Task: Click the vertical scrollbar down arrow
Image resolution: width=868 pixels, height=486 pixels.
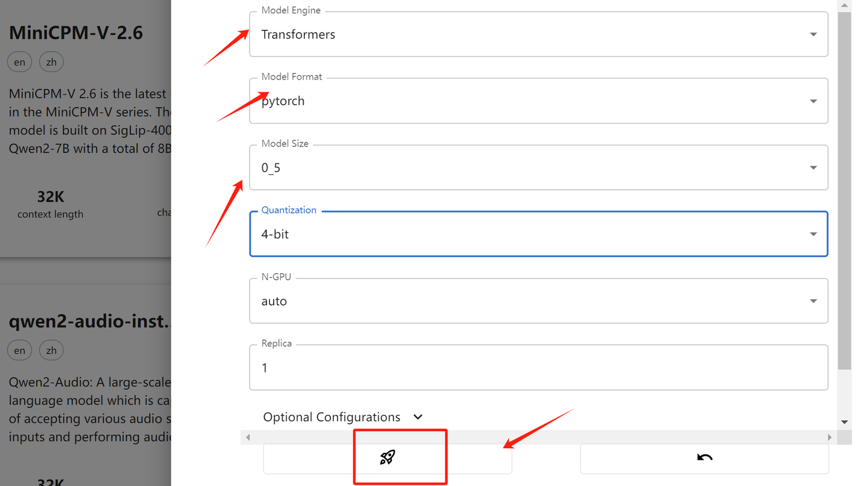Action: pos(844,422)
